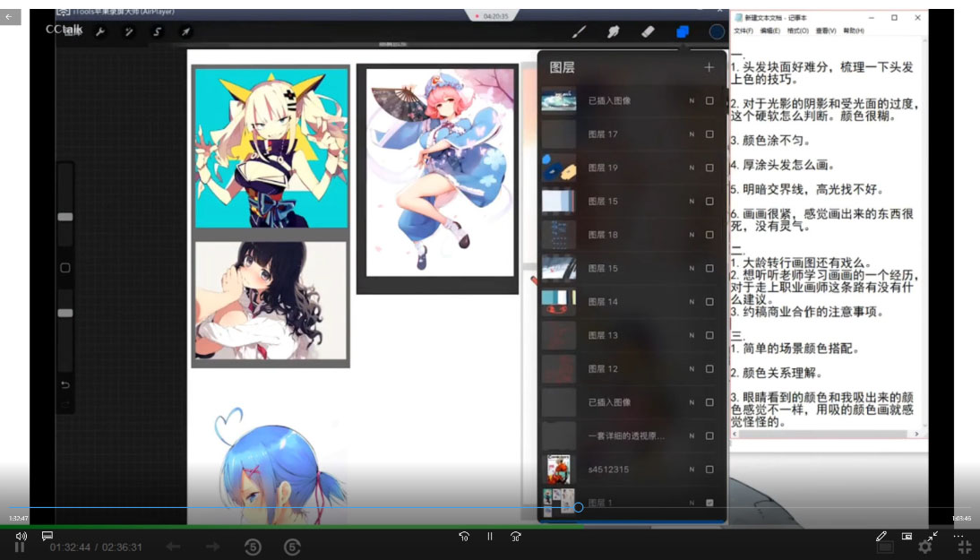Click Notepad horizontal scrollbar right arrow
The height and width of the screenshot is (560, 980).
pos(917,434)
